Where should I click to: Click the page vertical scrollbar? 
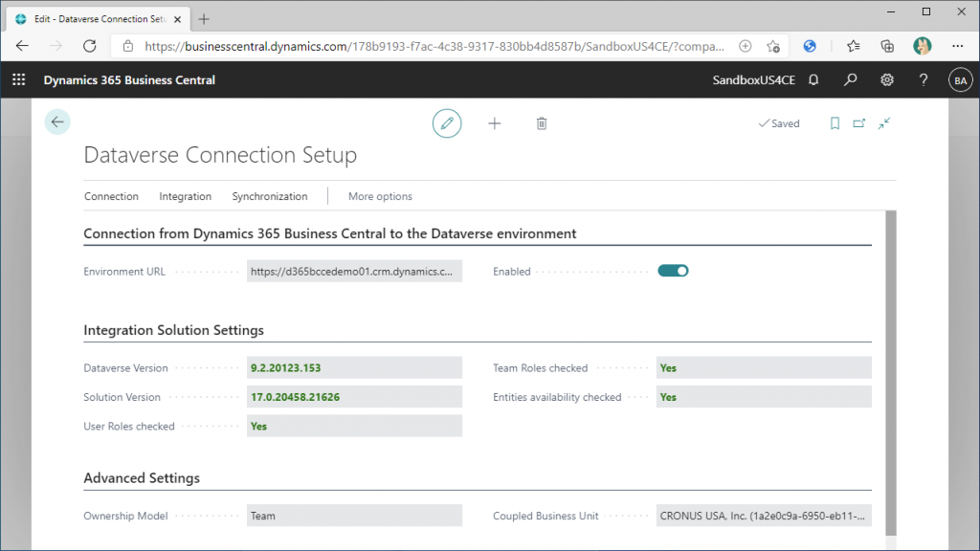point(891,373)
